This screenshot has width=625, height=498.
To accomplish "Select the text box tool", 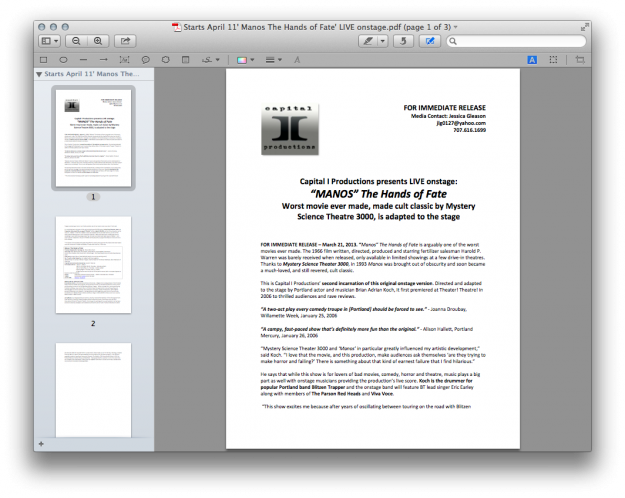I will (124, 60).
